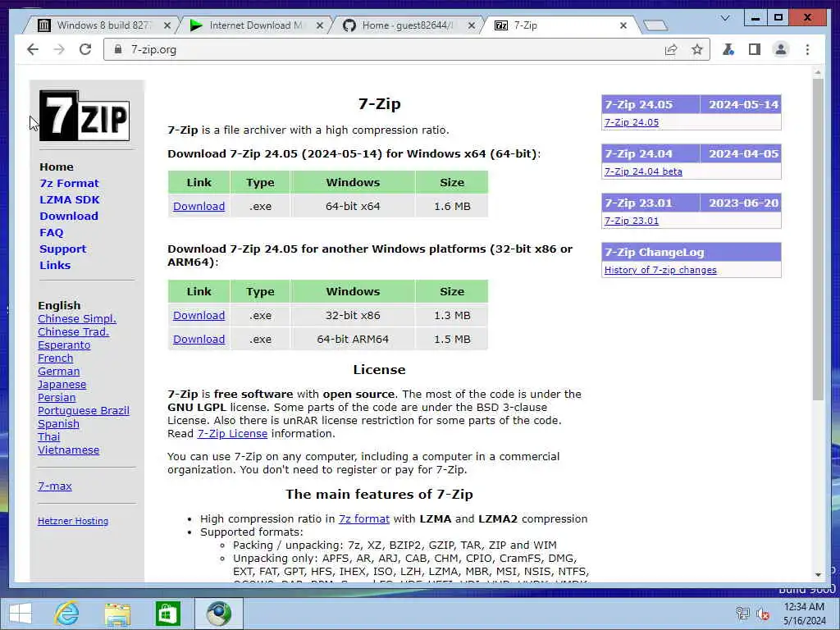Switch language to Persian

57,398
